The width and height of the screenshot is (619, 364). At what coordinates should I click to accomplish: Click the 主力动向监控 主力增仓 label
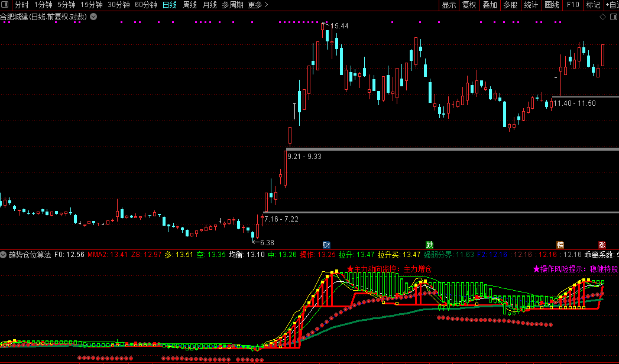pyautogui.click(x=389, y=269)
